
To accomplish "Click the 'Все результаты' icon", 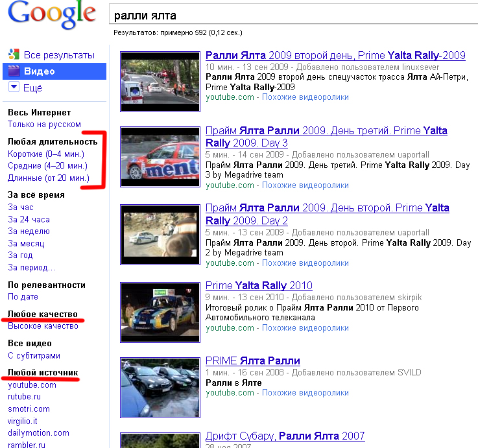I will 14,54.
